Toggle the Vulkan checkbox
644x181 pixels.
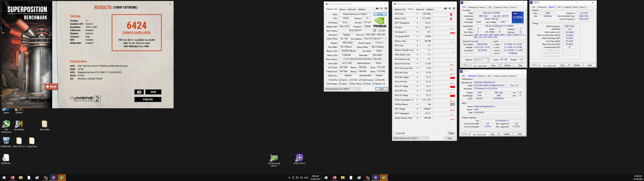click(x=340, y=84)
